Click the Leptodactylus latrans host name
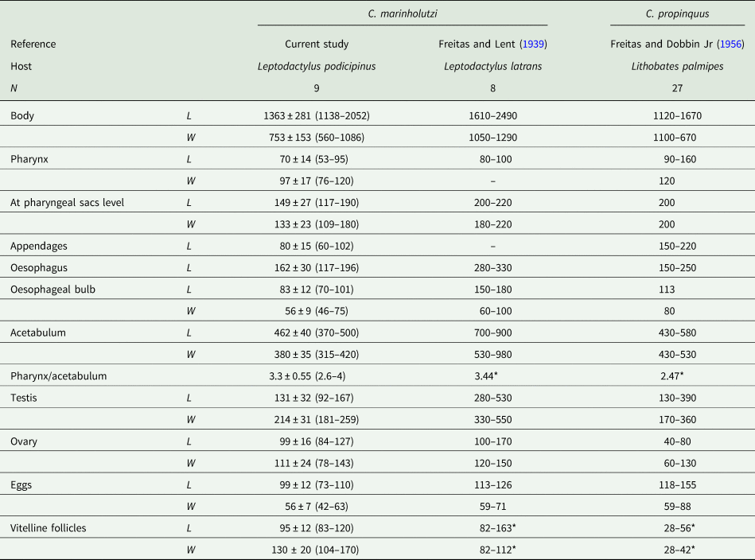The height and width of the screenshot is (560, 755). click(x=492, y=67)
